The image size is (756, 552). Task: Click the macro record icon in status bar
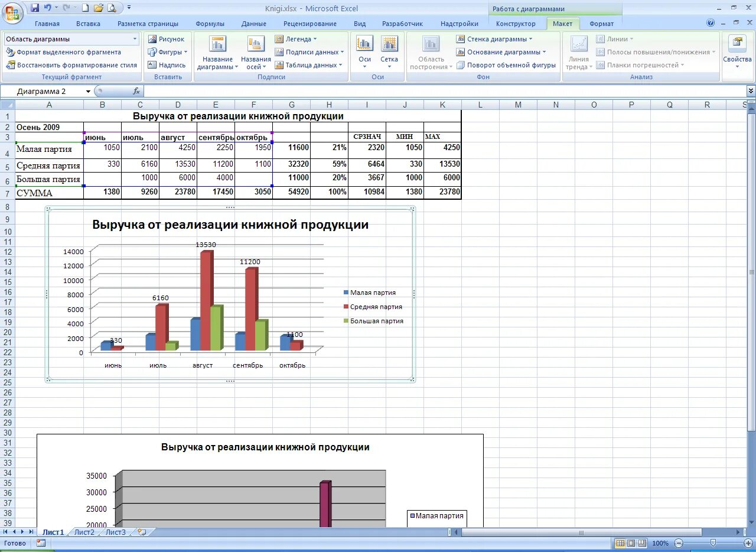[x=41, y=543]
